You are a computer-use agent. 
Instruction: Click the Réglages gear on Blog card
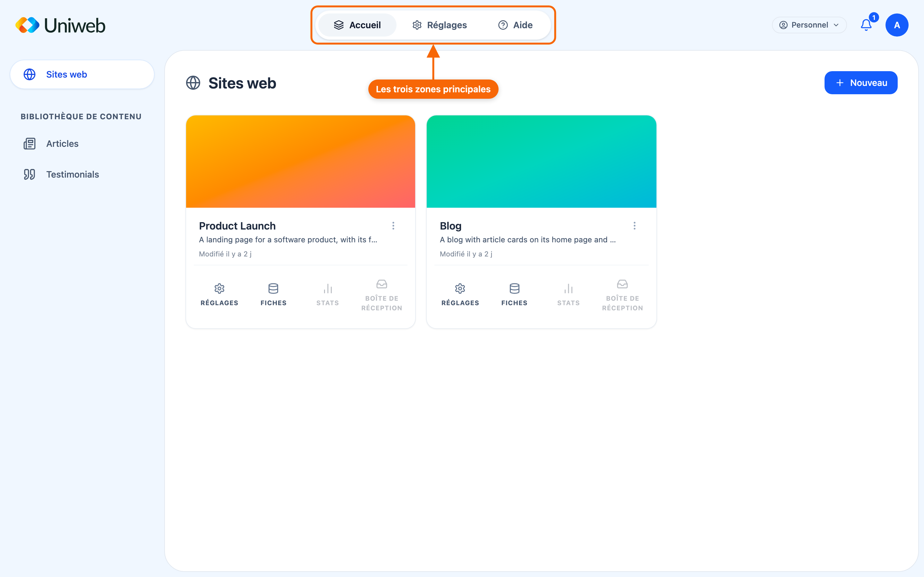tap(460, 295)
